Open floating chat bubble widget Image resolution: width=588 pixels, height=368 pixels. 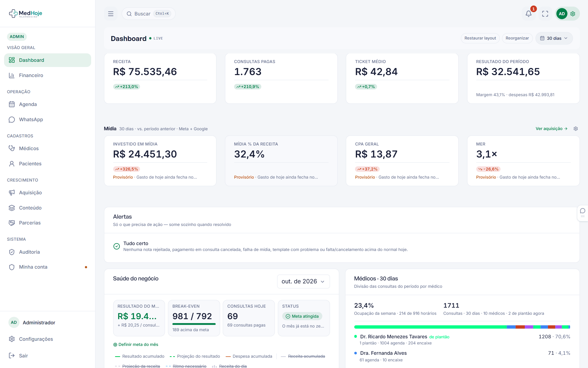click(x=583, y=213)
